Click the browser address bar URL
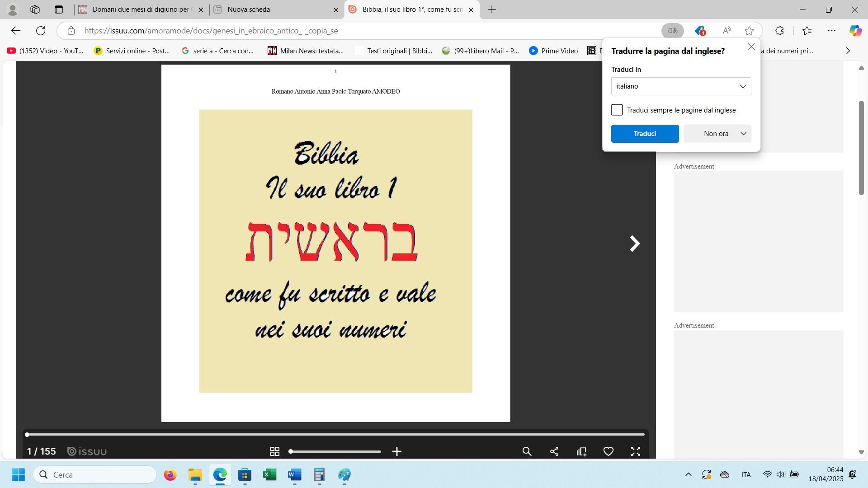The width and height of the screenshot is (868, 488). point(211,31)
